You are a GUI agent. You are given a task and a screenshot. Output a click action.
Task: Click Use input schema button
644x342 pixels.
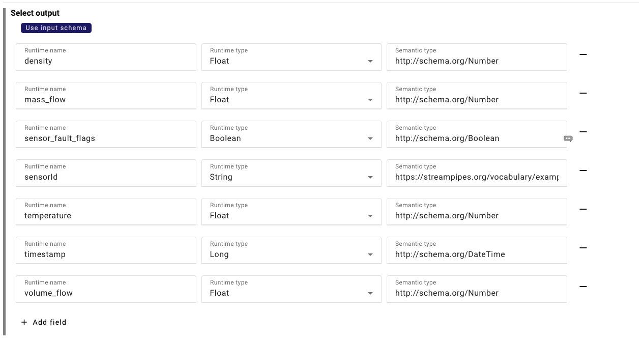coord(56,28)
